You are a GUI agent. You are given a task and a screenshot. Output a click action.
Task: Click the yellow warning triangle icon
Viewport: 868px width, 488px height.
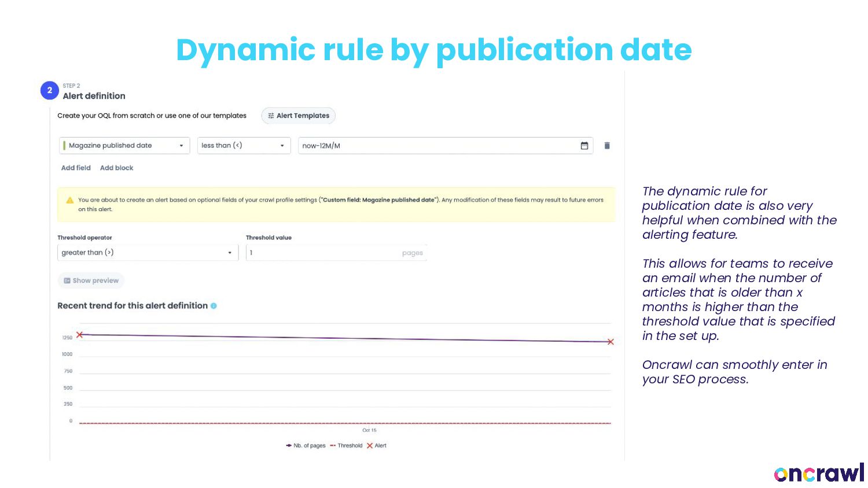click(x=70, y=200)
